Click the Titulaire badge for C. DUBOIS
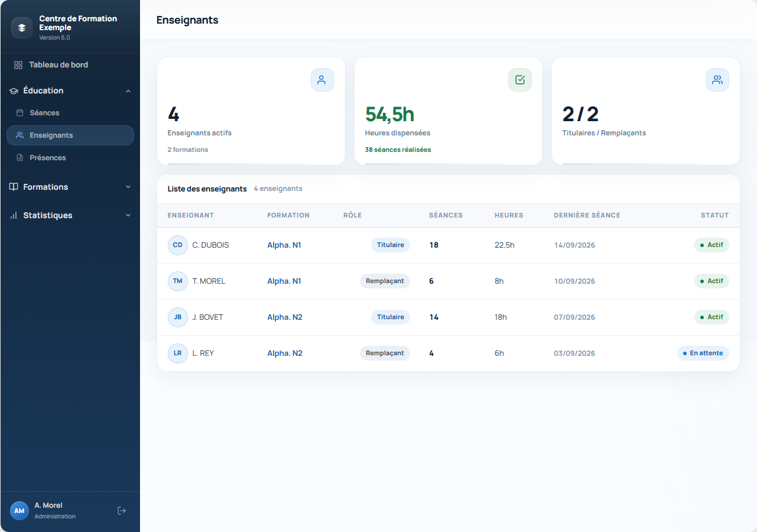The width and height of the screenshot is (757, 532). pos(391,245)
